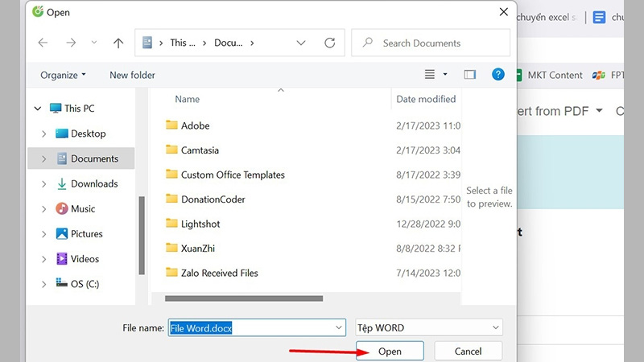Image resolution: width=644 pixels, height=362 pixels.
Task: Go up one folder level
Action: pos(118,43)
